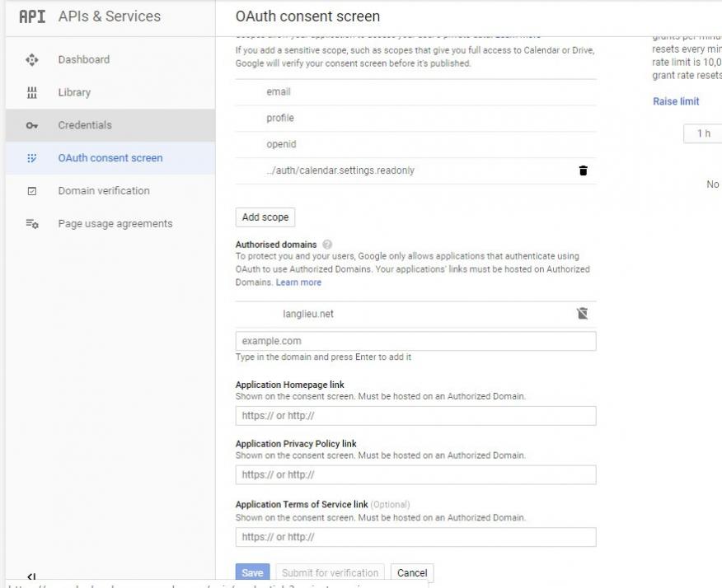Viewport: 722px width, 588px height.
Task: Remove the langlieu.net authorised domain
Action: click(x=583, y=314)
